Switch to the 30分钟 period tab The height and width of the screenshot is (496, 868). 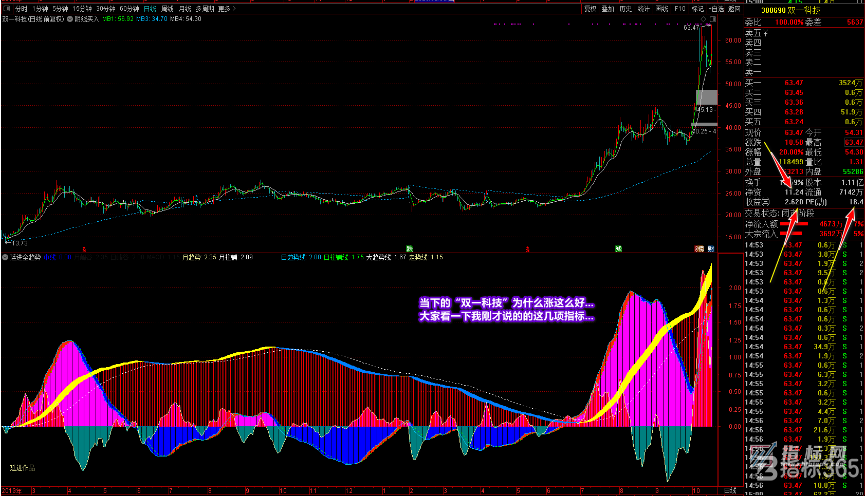pos(105,9)
